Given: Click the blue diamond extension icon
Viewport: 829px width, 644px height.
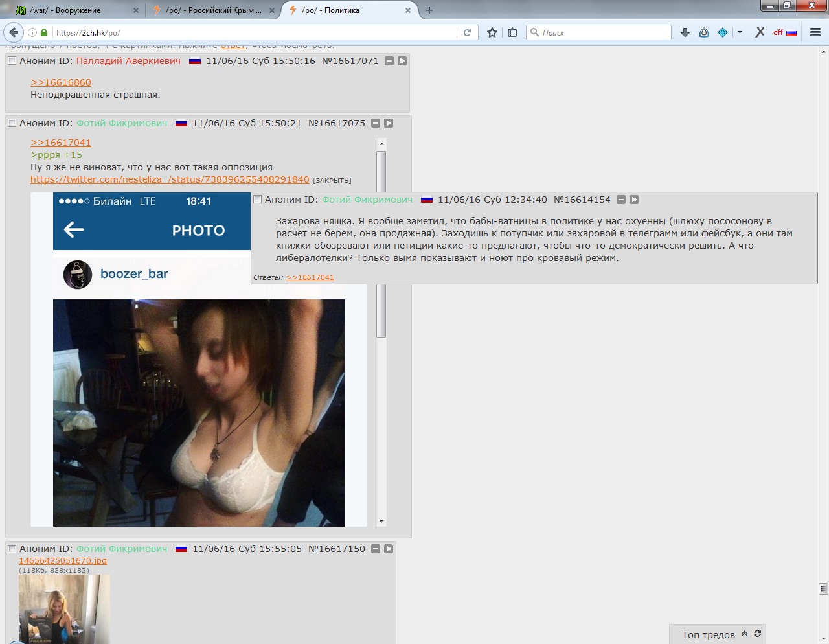Looking at the screenshot, I should (x=723, y=32).
